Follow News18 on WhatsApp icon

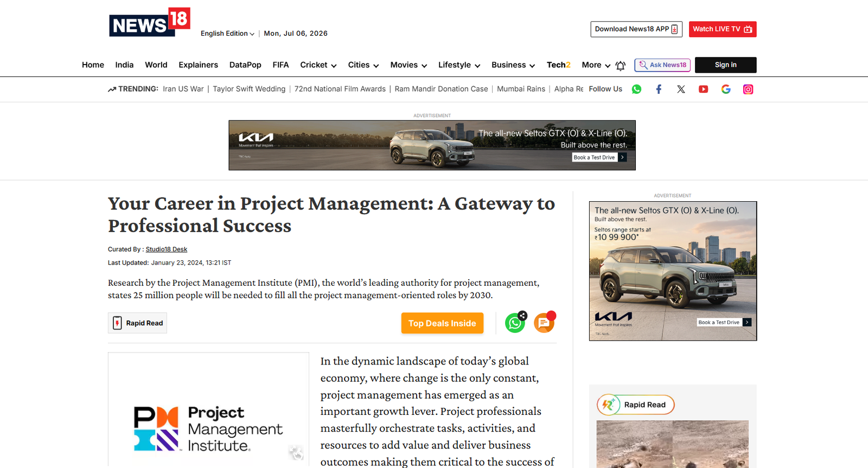[x=636, y=89]
